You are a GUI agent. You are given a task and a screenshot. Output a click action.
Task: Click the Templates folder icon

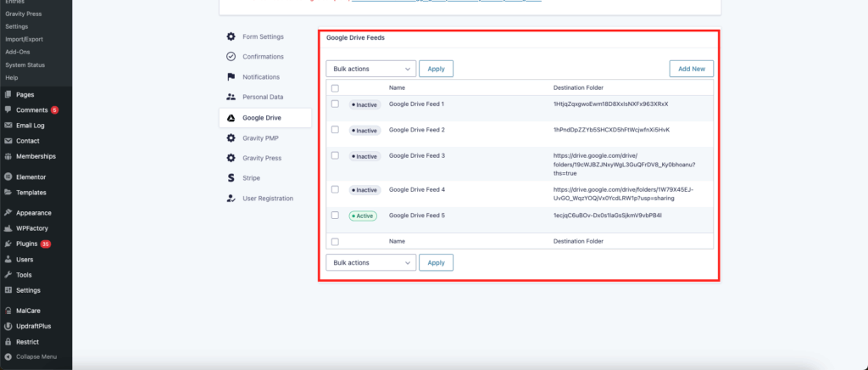click(x=8, y=193)
